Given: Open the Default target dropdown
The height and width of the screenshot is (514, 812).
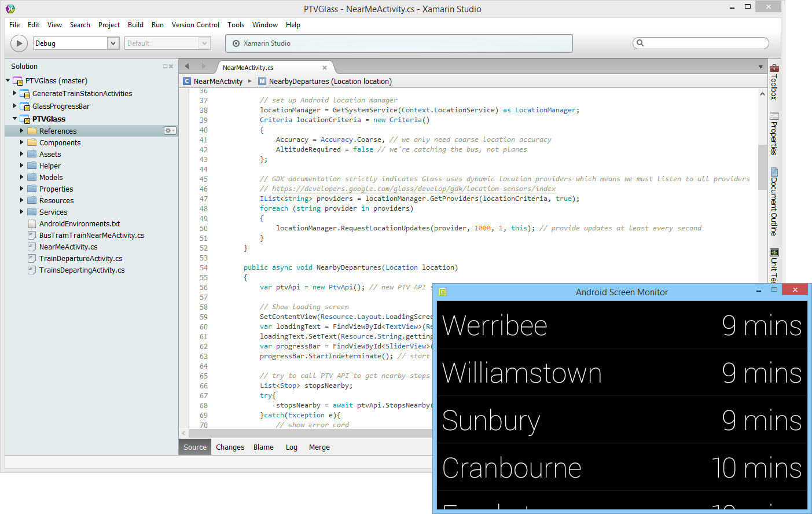Looking at the screenshot, I should tap(204, 43).
